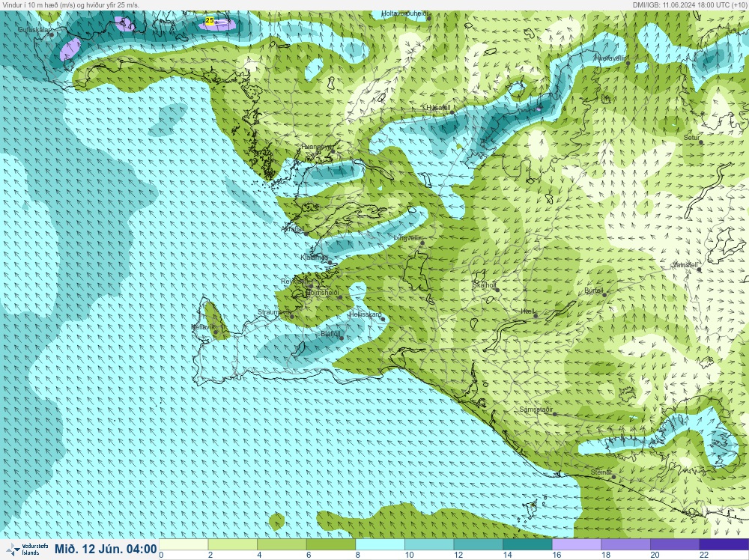Select the 14–16 m/s dark teal legend swatch
This screenshot has width=749, height=560.
point(528,545)
